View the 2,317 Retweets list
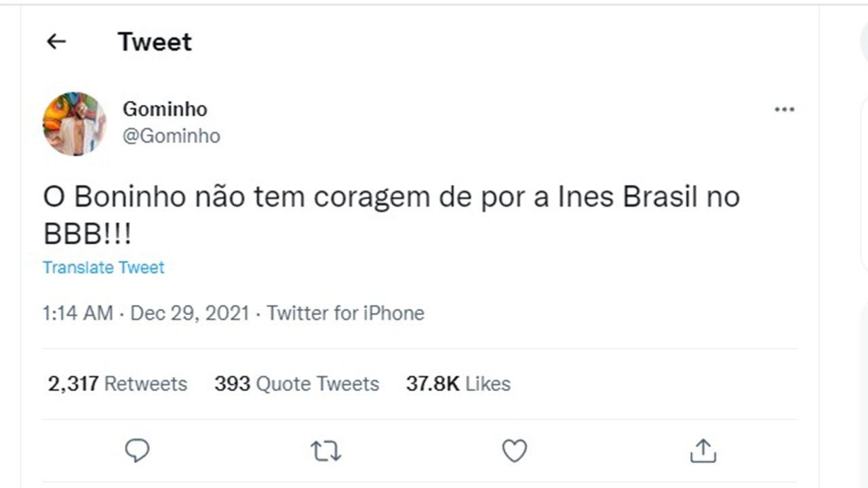Image resolution: width=868 pixels, height=488 pixels. pos(117,384)
